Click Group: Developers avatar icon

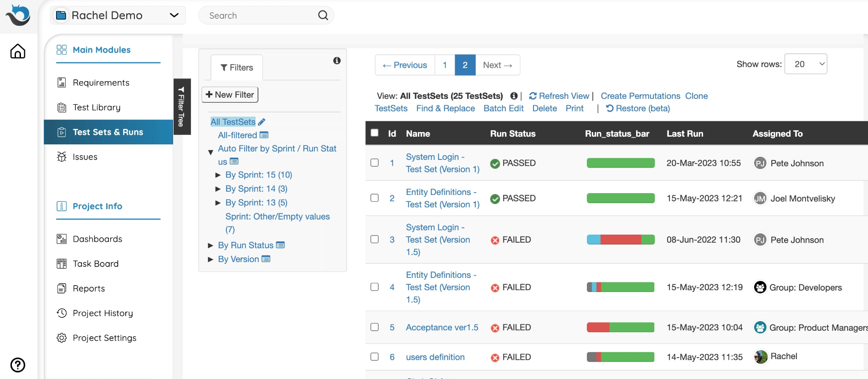[760, 287]
